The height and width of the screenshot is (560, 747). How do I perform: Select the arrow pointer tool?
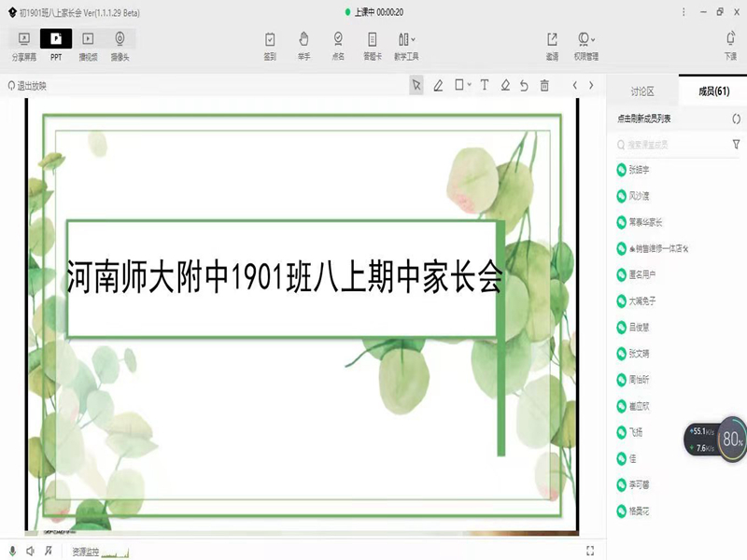coord(416,86)
